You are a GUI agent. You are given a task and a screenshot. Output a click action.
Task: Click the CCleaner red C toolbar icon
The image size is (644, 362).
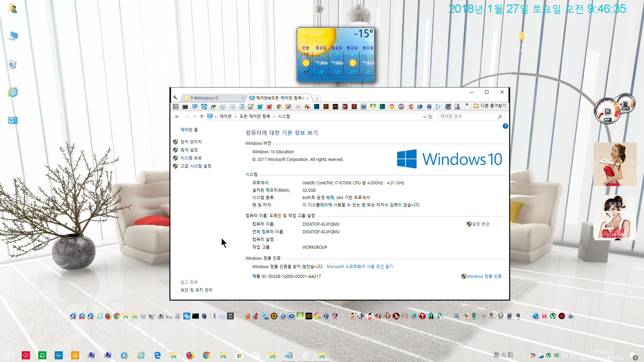[411, 107]
